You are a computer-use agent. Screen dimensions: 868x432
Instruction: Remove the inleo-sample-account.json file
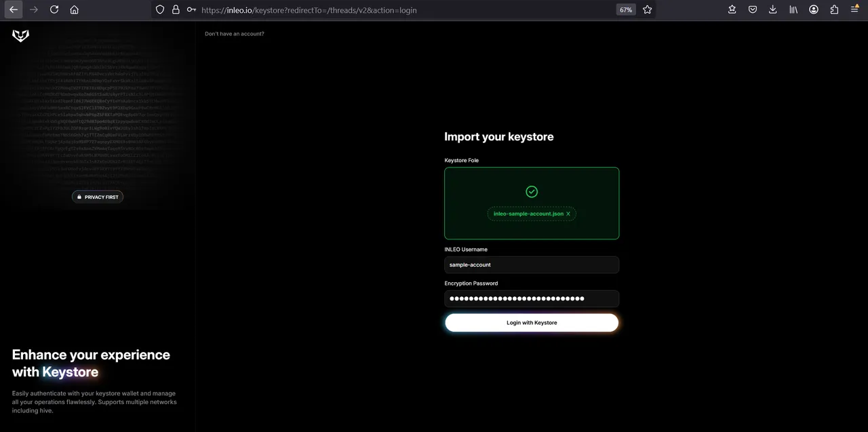pos(568,214)
